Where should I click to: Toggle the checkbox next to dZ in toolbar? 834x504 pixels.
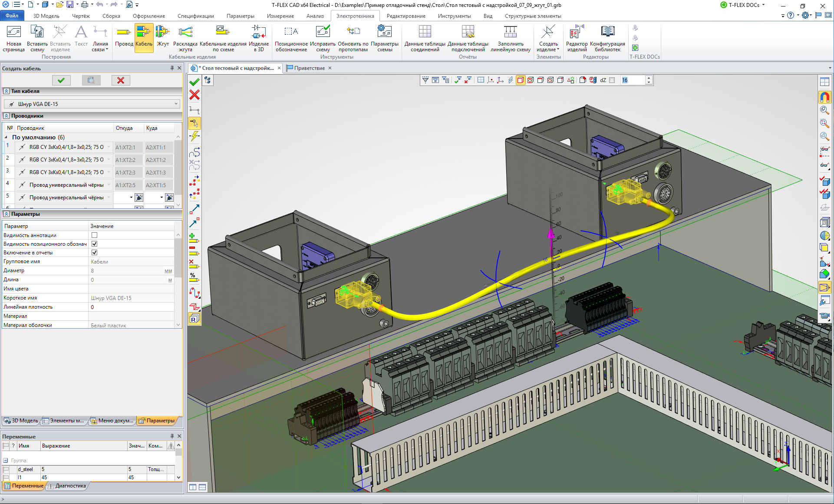pos(612,80)
